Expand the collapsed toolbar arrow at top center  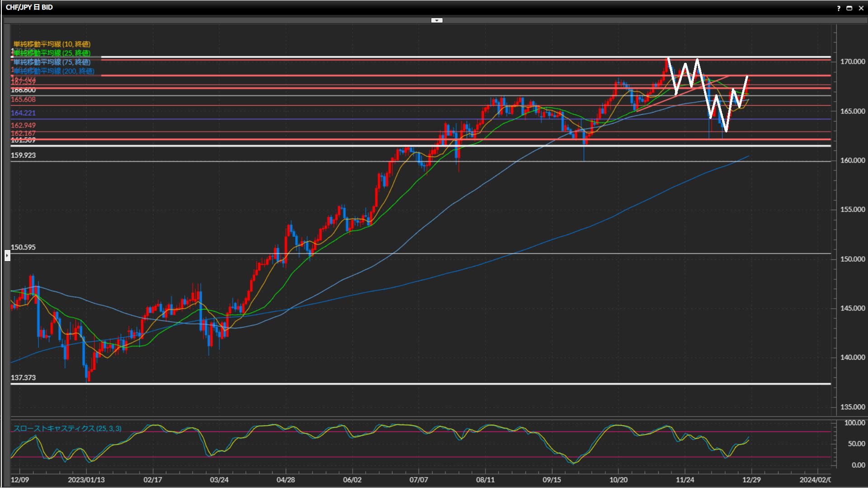437,20
